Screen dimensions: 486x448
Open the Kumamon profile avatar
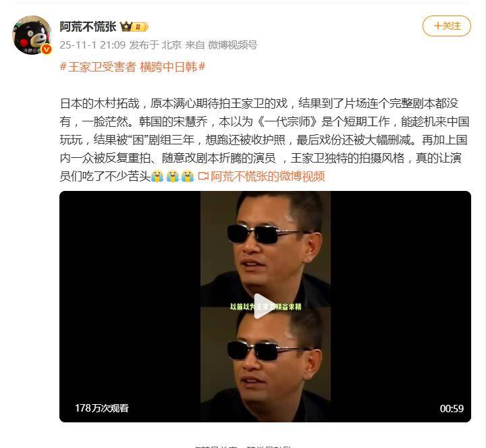coord(32,35)
